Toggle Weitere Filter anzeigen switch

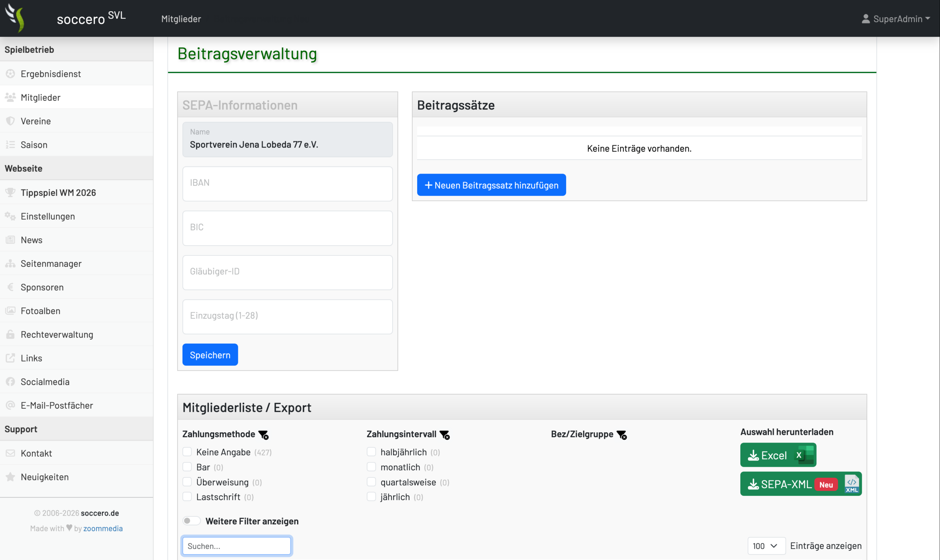[x=191, y=521]
